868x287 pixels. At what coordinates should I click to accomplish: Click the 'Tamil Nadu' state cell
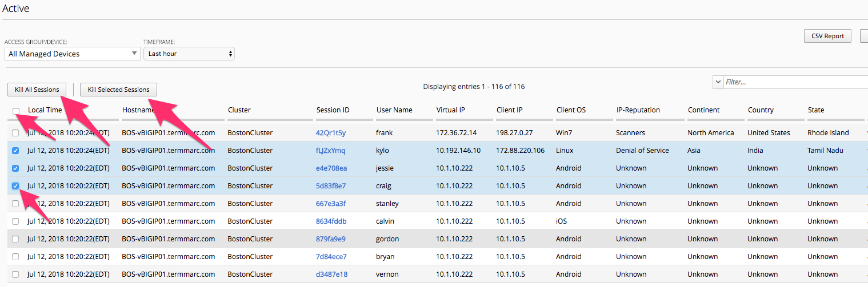(x=826, y=151)
